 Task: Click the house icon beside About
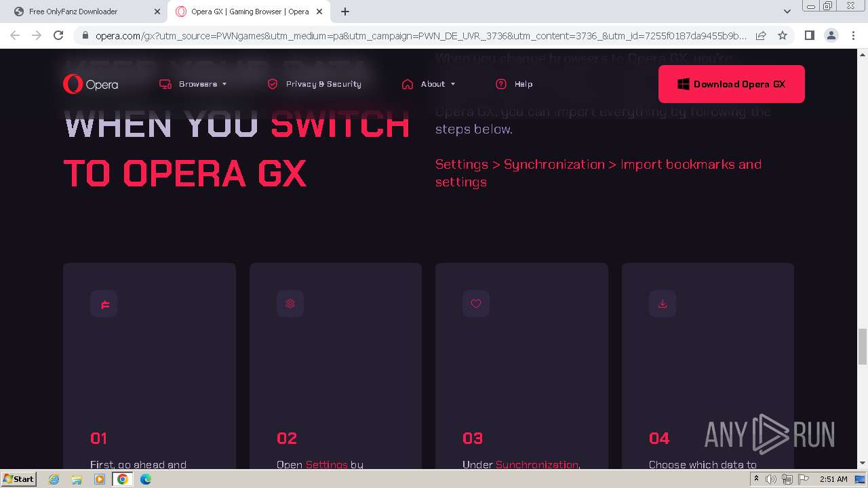pos(407,84)
